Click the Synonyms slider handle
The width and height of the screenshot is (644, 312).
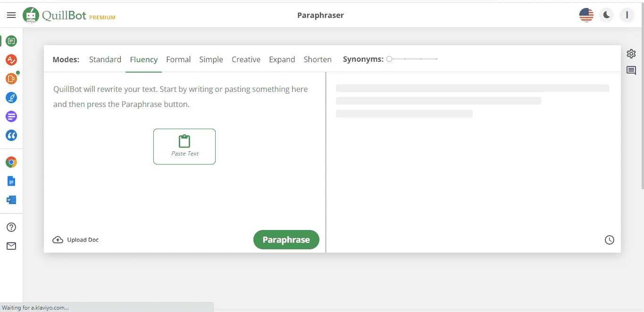389,59
